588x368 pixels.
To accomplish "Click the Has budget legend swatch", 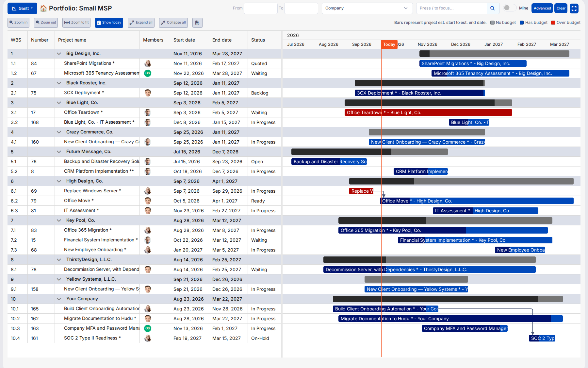I will pos(522,23).
